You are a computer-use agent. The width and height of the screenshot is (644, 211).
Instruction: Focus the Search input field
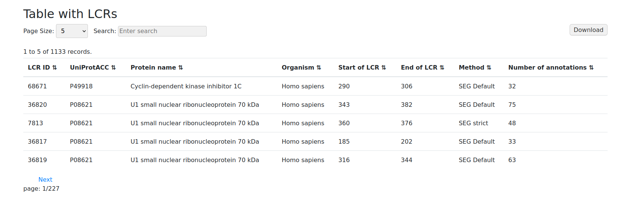[x=162, y=31]
